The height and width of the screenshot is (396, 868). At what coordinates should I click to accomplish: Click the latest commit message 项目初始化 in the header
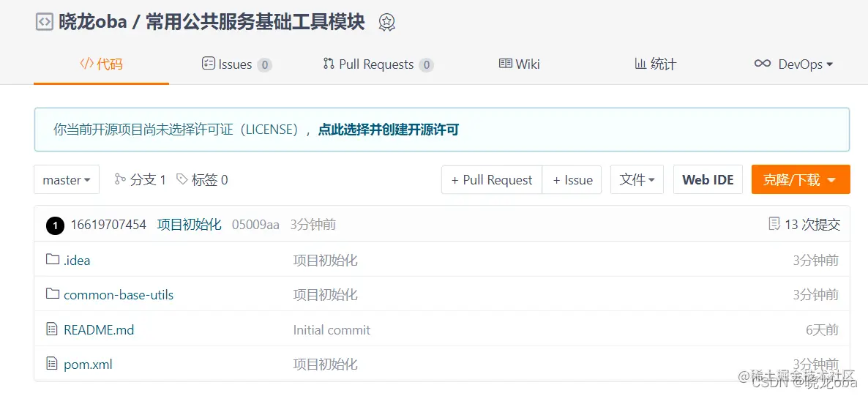point(190,224)
